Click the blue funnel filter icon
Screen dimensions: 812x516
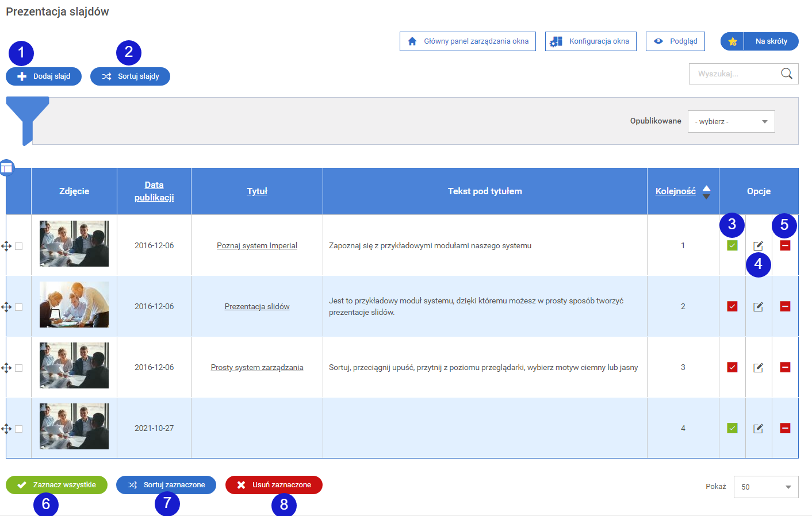click(x=26, y=117)
